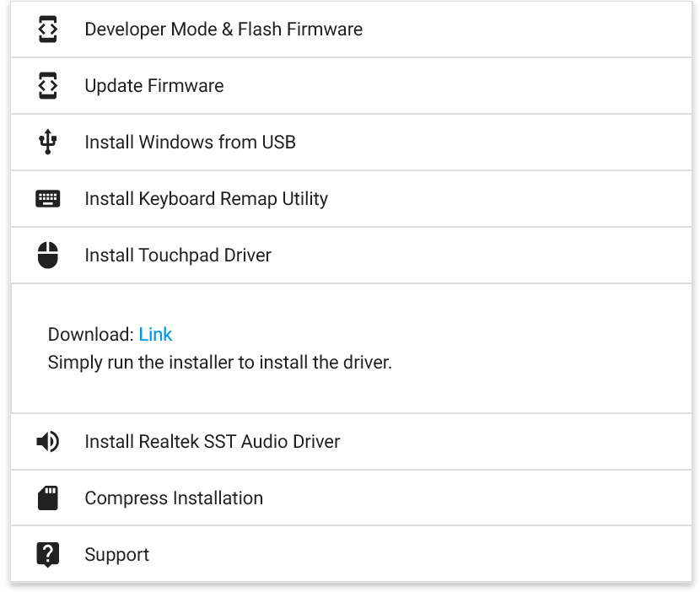The image size is (700, 592).
Task: Select the Compress Installation option
Action: 173,498
